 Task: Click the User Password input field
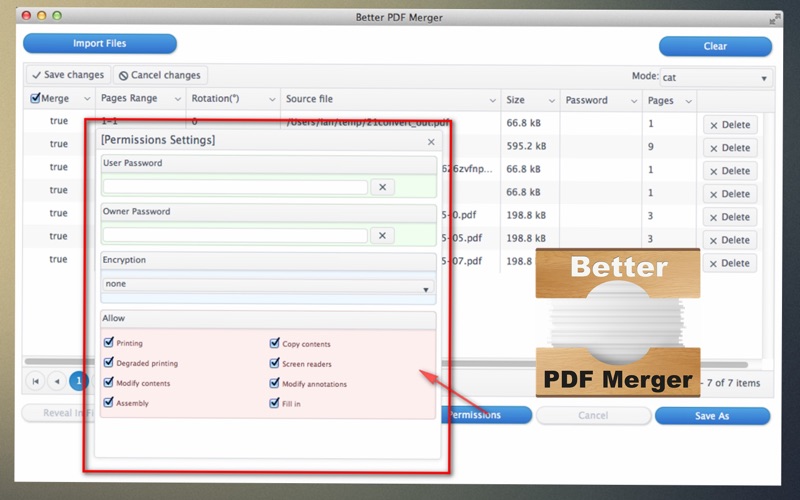[x=235, y=187]
